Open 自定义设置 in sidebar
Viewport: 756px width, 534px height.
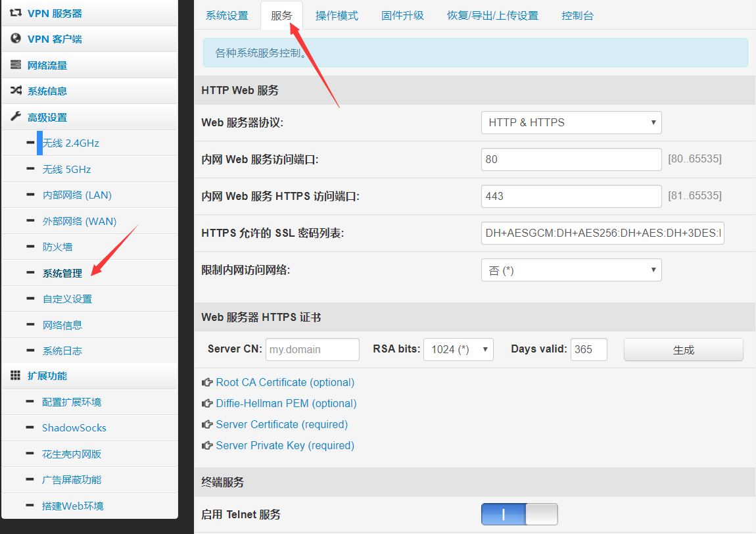click(x=68, y=299)
